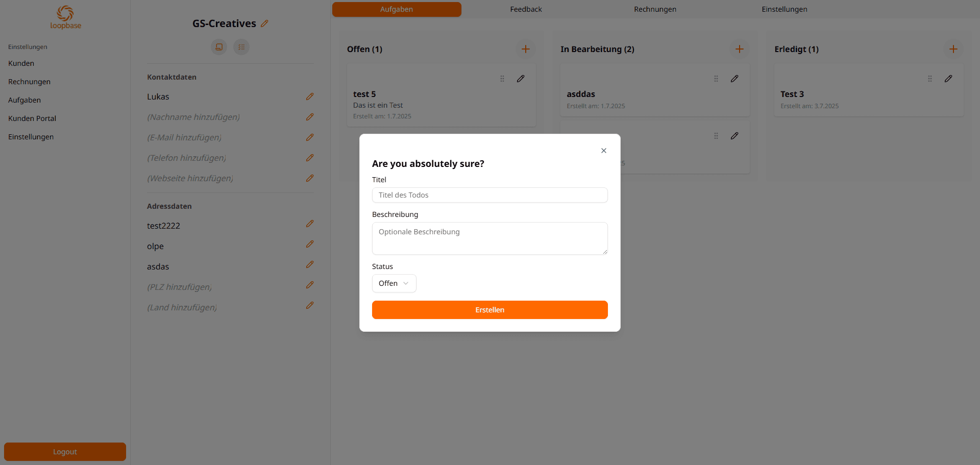The width and height of the screenshot is (980, 465).
Task: Edit the contact name Lukas via pencil icon
Action: (310, 96)
